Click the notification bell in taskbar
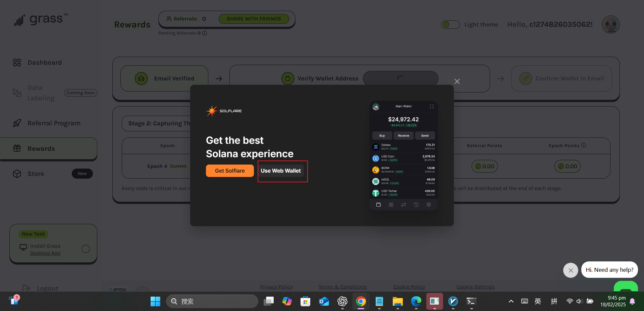 tap(633, 301)
